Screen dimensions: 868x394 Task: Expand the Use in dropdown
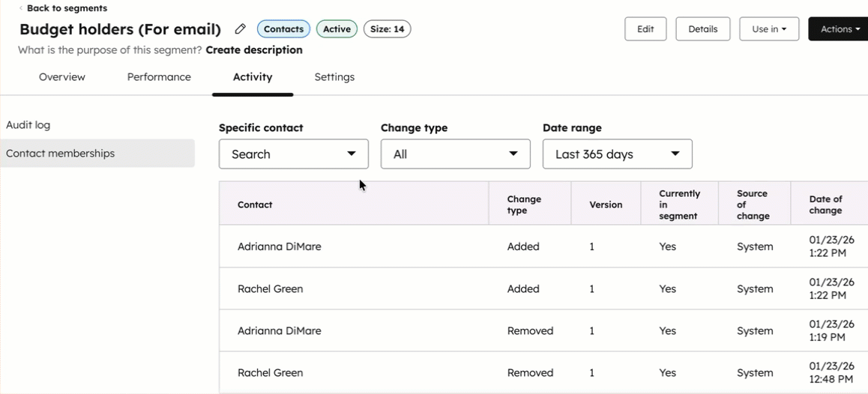(x=769, y=29)
